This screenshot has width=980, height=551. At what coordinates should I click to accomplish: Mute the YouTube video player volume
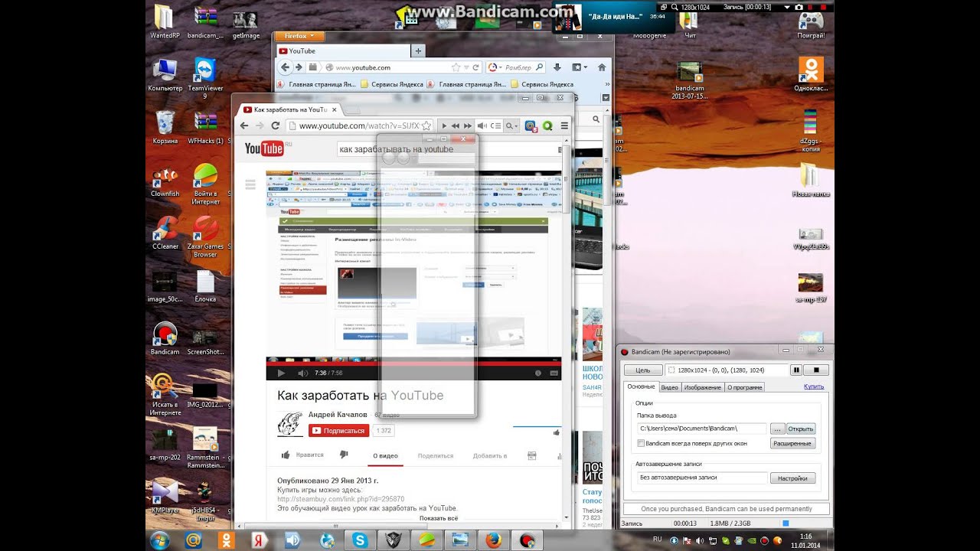pos(302,373)
